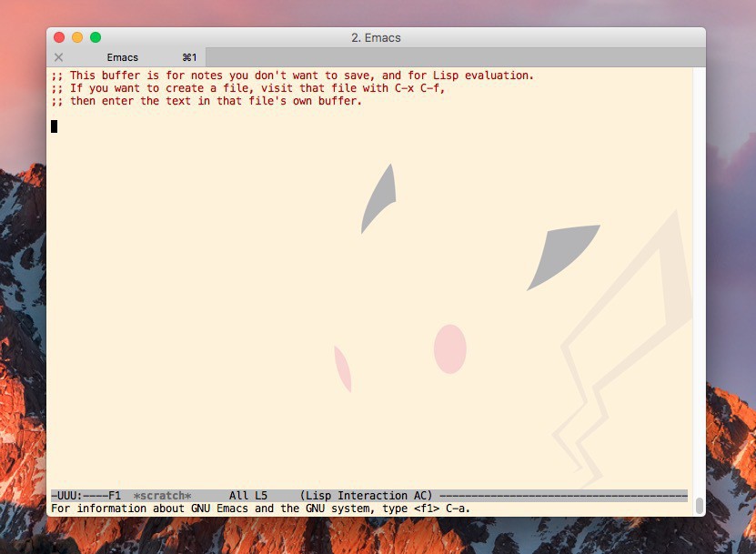Screen dimensions: 756x554
Task: Close the Emacs tab with the X icon
Action: pyautogui.click(x=59, y=57)
